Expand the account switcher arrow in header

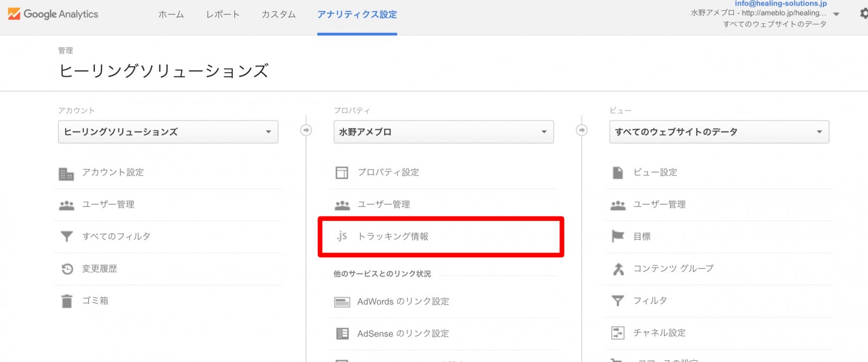837,14
